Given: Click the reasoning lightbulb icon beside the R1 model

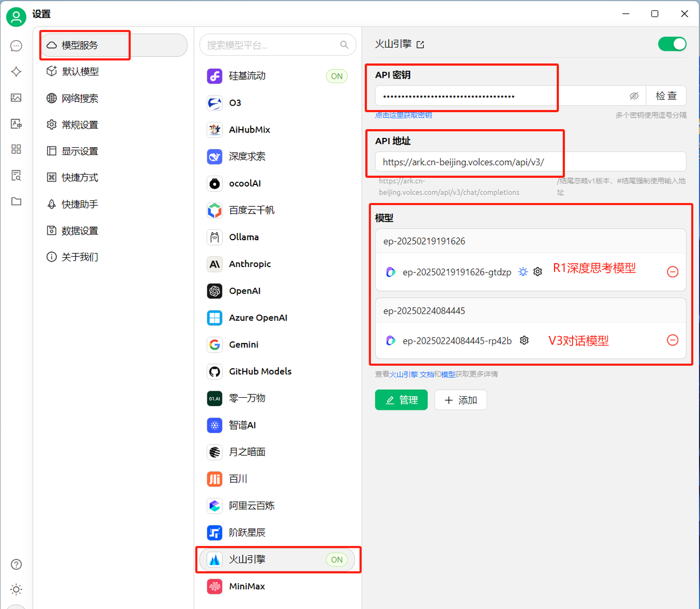Looking at the screenshot, I should (522, 271).
